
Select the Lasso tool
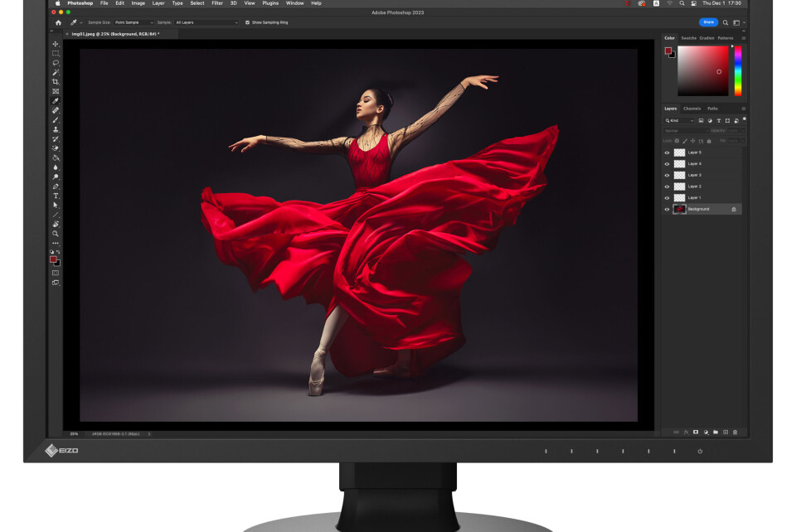click(x=56, y=62)
